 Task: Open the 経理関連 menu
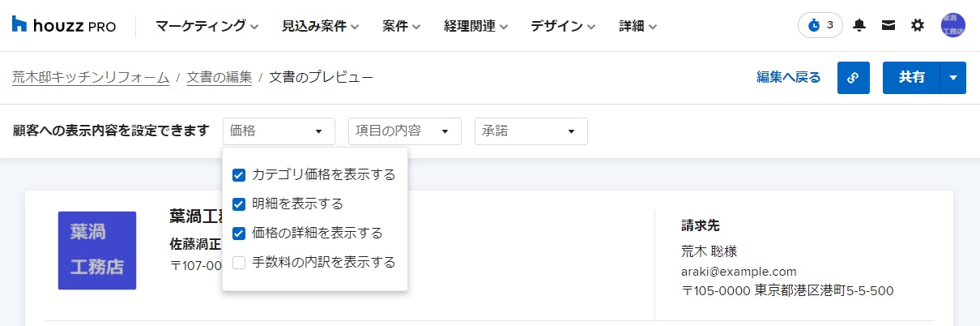[476, 26]
